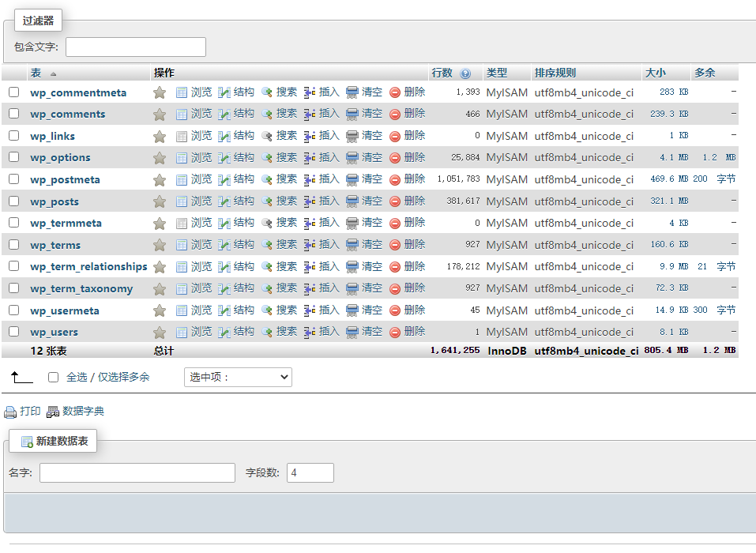Click 仅选择多余 link
This screenshot has height=553, width=756.
pos(123,377)
